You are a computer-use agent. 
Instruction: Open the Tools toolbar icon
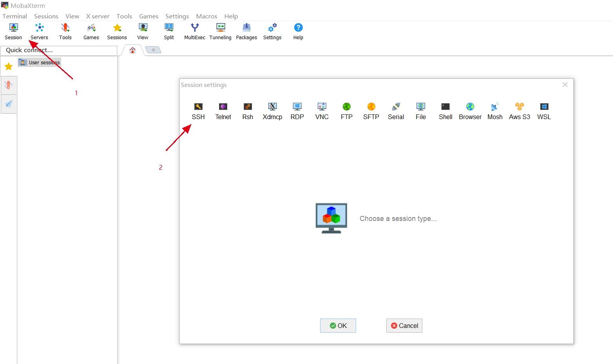[x=65, y=32]
